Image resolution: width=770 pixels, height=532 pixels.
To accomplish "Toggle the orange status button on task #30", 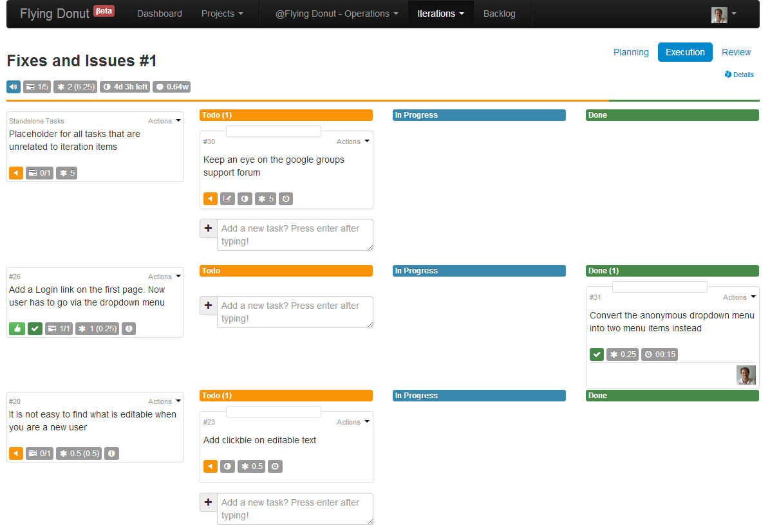I will (211, 199).
